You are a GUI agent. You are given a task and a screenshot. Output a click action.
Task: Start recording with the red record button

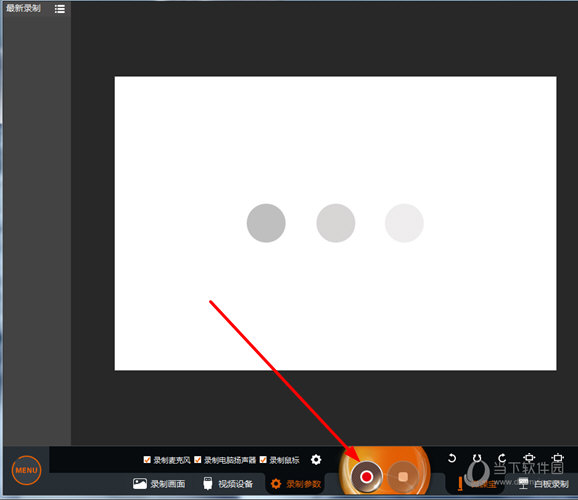tap(366, 477)
